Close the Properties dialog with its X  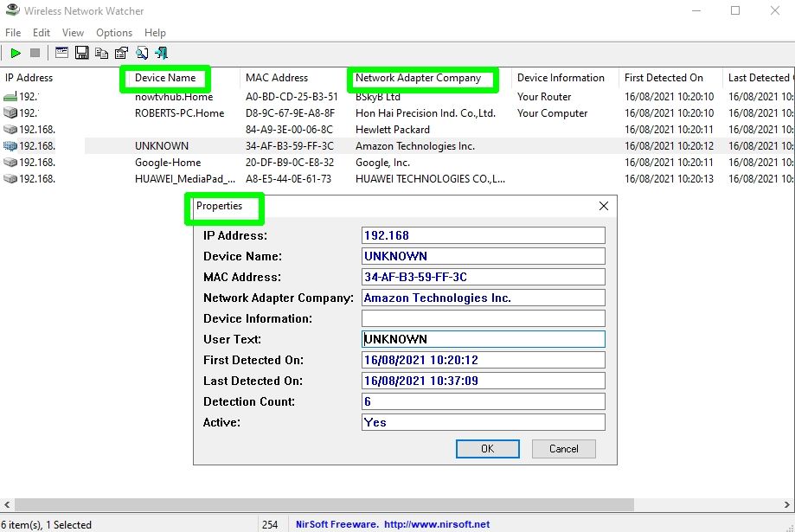click(603, 206)
